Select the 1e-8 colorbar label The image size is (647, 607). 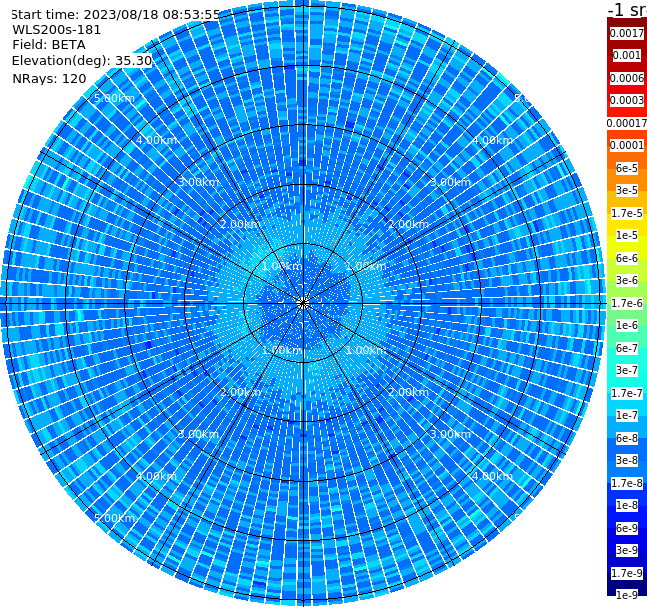[x=627, y=505]
